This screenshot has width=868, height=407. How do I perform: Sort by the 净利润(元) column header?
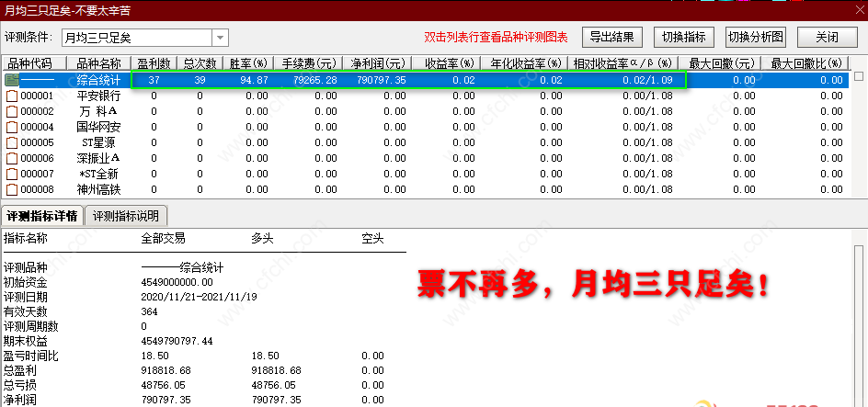[x=378, y=63]
